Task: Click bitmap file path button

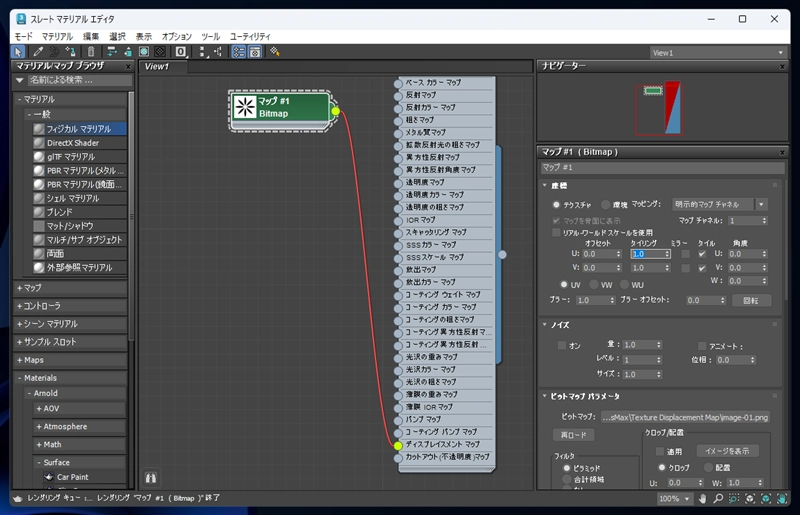Action: coord(685,417)
